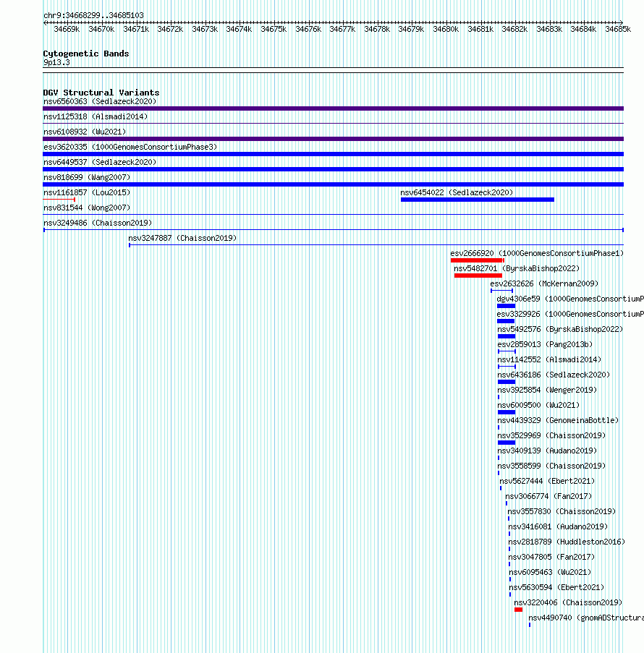The height and width of the screenshot is (653, 644).
Task: Click nsv2818789 (Huddleston2016) label
Action: coord(567,542)
